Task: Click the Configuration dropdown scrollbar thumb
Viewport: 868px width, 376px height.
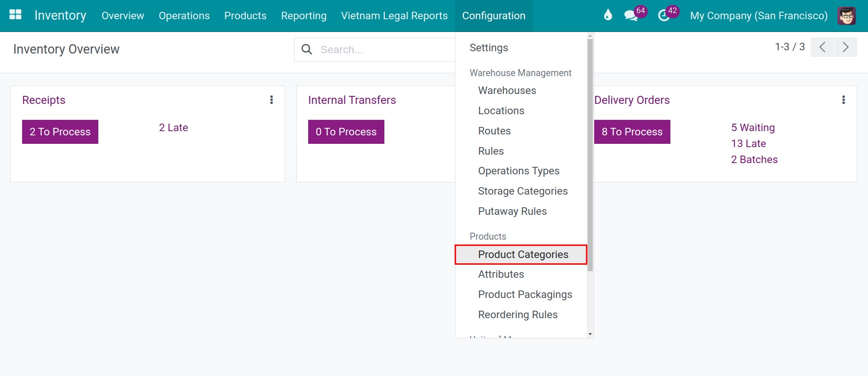Action: [x=590, y=155]
